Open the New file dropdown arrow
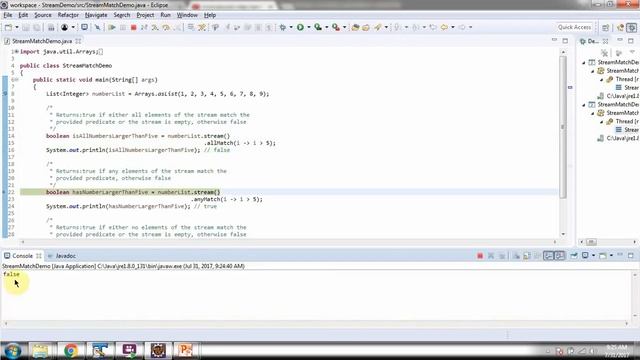 click(x=17, y=27)
